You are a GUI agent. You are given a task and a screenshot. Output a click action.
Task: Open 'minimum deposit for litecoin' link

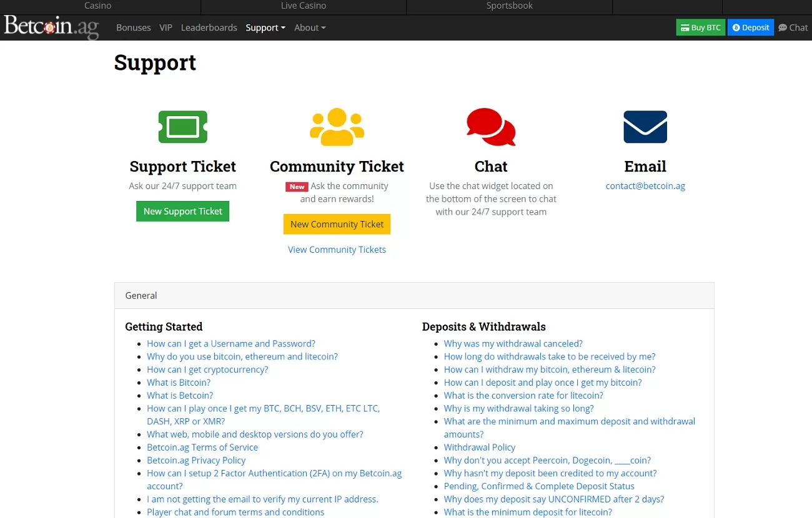[x=528, y=512]
